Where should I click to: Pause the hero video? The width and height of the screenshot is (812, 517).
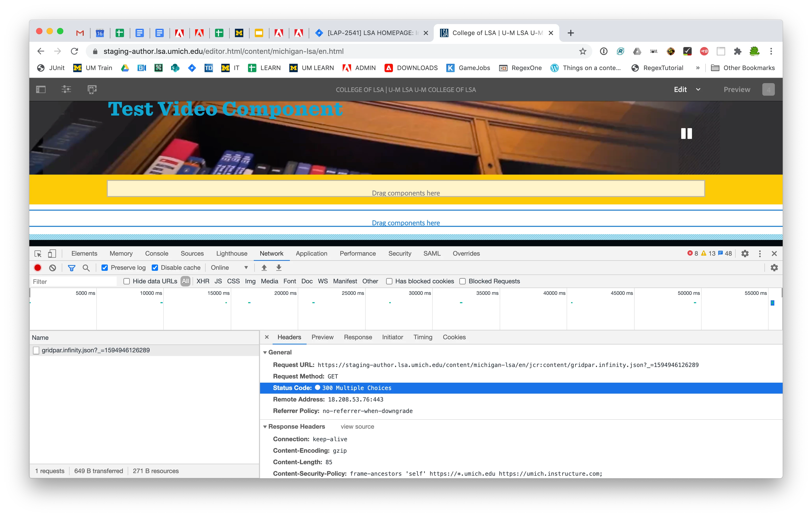[686, 134]
